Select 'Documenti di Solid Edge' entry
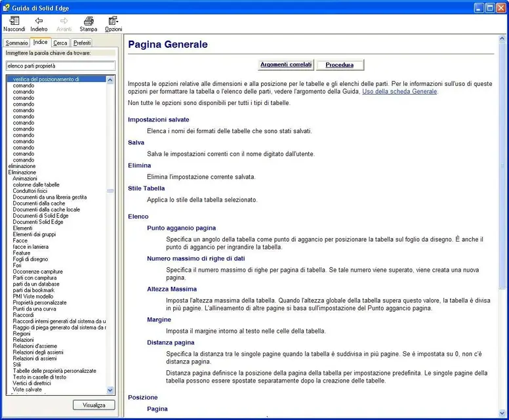Screen dimensions: 509x420 (41, 215)
